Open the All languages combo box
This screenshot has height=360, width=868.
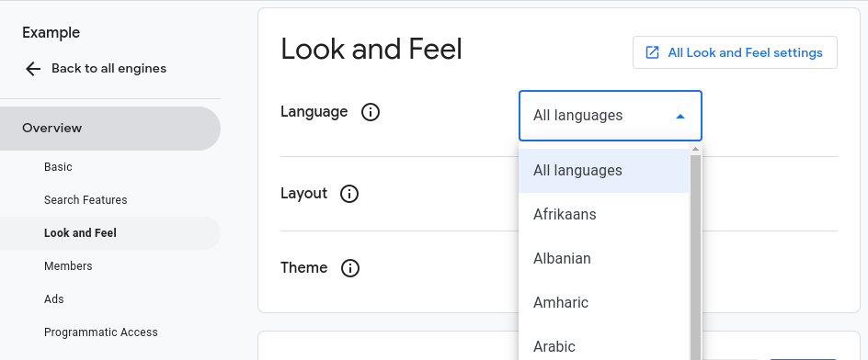pyautogui.click(x=610, y=116)
